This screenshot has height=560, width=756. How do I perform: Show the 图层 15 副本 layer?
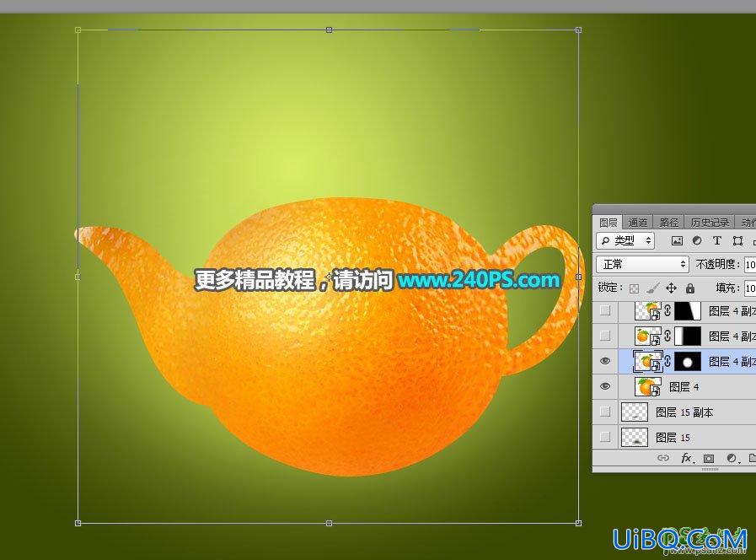[x=605, y=412]
